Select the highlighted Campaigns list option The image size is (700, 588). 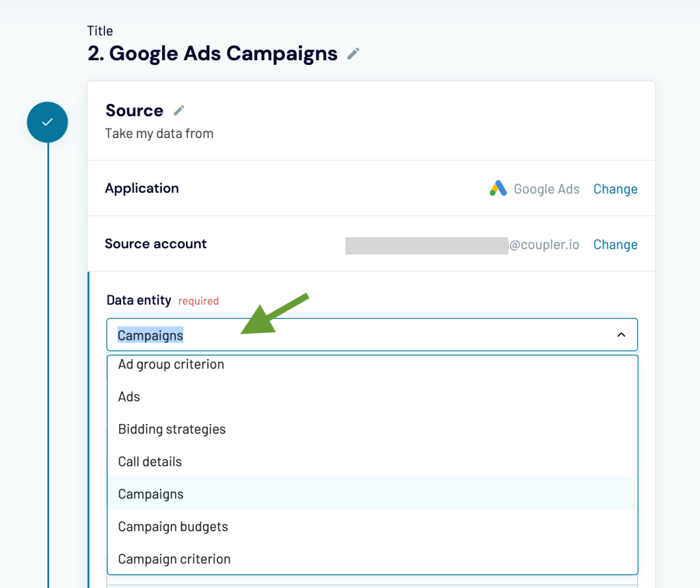pos(151,494)
